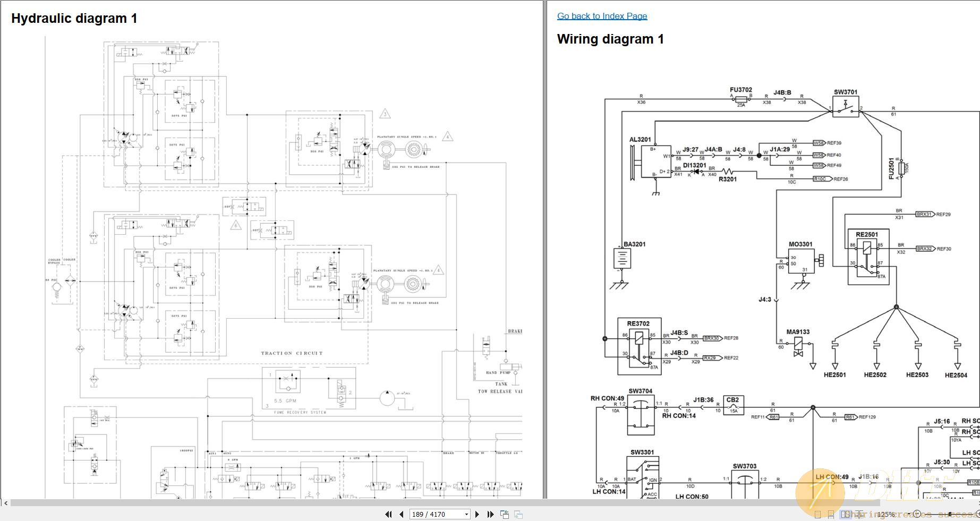The image size is (980, 521).
Task: Click the previous view button
Action: click(505, 514)
